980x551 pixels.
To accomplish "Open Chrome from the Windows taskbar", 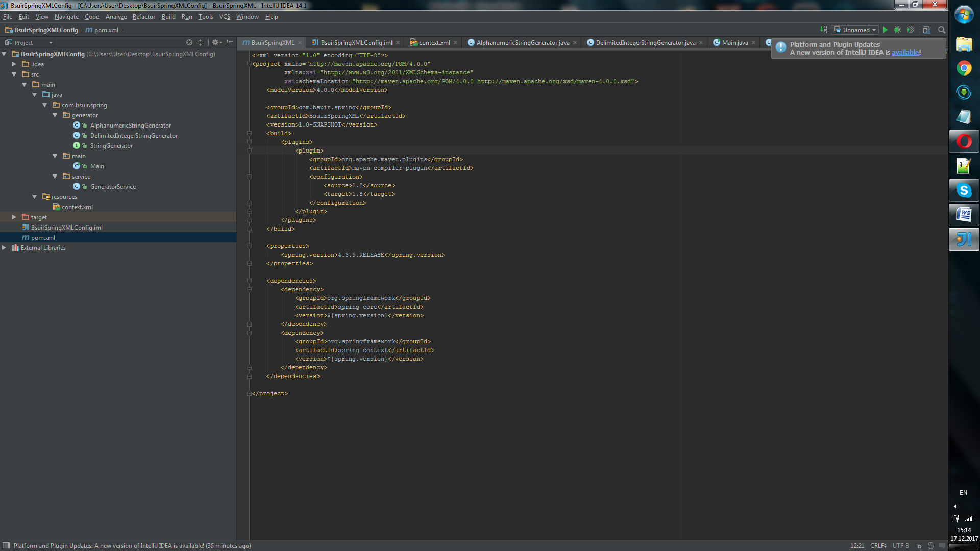I will [x=964, y=68].
